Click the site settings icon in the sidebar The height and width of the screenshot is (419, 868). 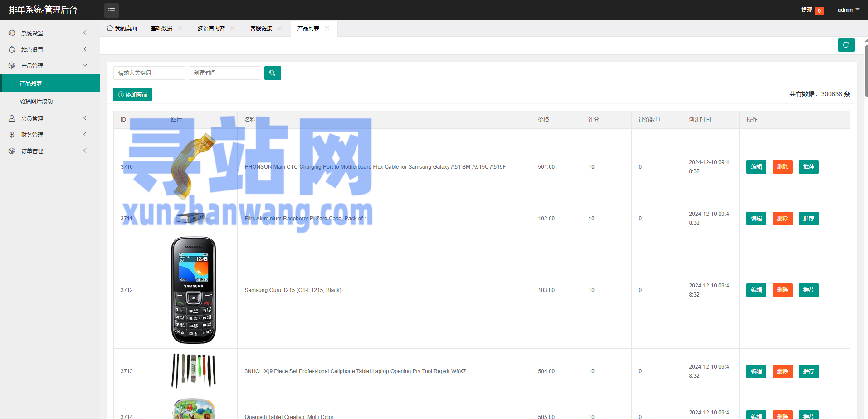click(12, 49)
